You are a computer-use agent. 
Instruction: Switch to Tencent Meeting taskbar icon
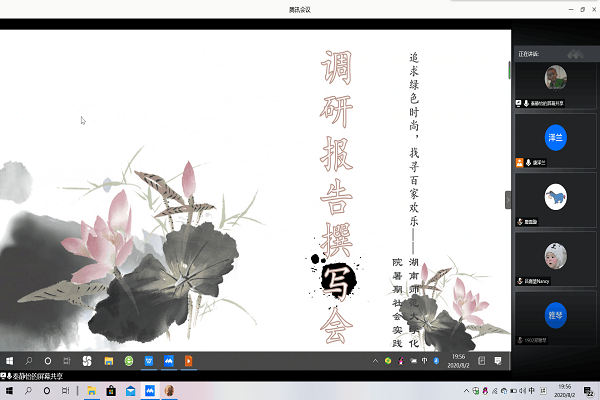(150, 389)
